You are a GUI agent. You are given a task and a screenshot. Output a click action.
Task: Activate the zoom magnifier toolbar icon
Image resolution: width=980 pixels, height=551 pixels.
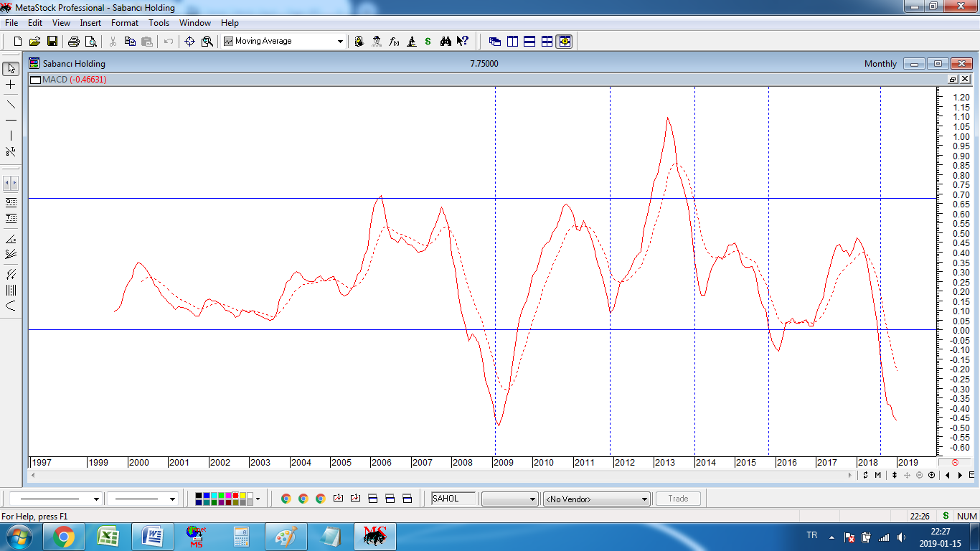(x=207, y=42)
